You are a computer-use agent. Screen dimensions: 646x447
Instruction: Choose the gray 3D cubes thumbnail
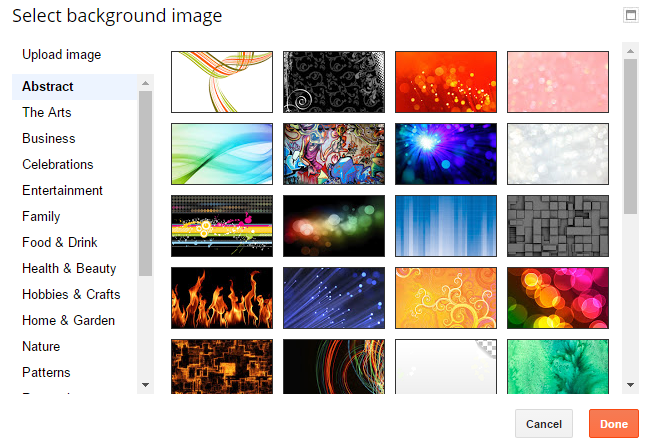pyautogui.click(x=557, y=226)
